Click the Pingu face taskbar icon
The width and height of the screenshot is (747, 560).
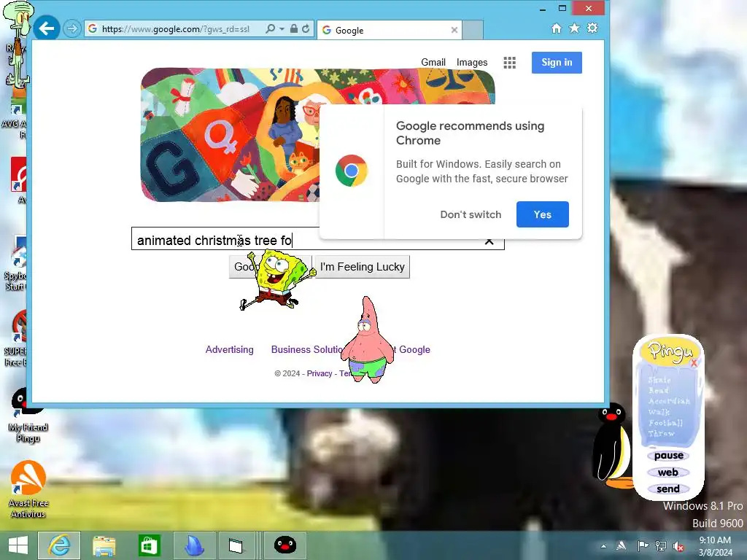pos(285,545)
